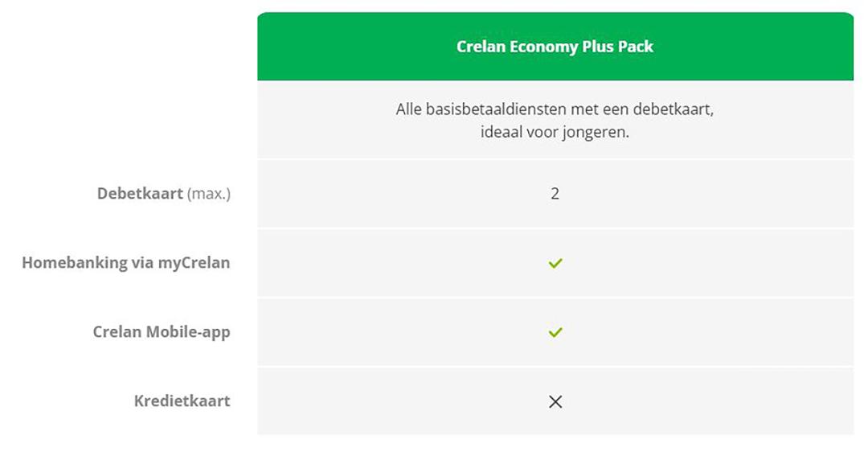Click the X mark in the Kredietkaart row
Image resolution: width=868 pixels, height=452 pixels.
tap(555, 401)
